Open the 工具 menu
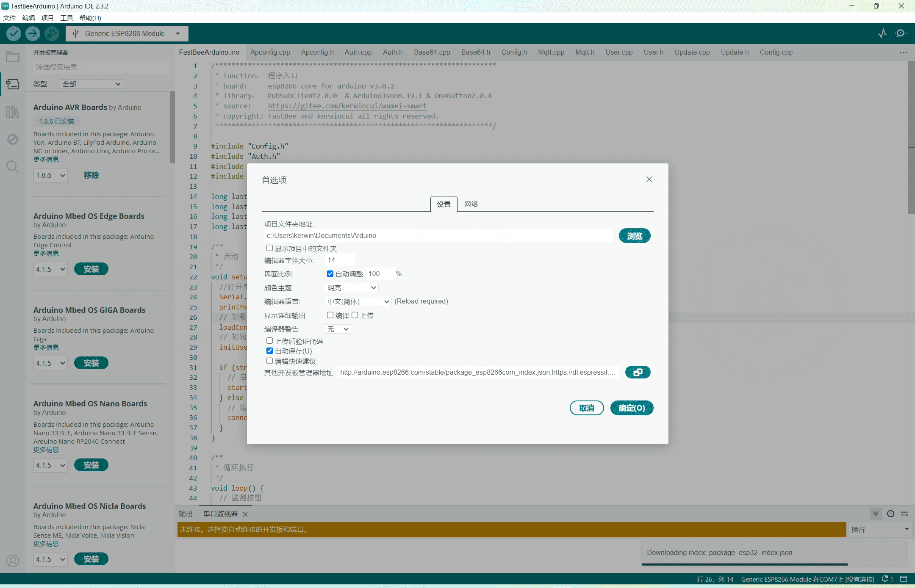The height and width of the screenshot is (588, 915). point(67,18)
